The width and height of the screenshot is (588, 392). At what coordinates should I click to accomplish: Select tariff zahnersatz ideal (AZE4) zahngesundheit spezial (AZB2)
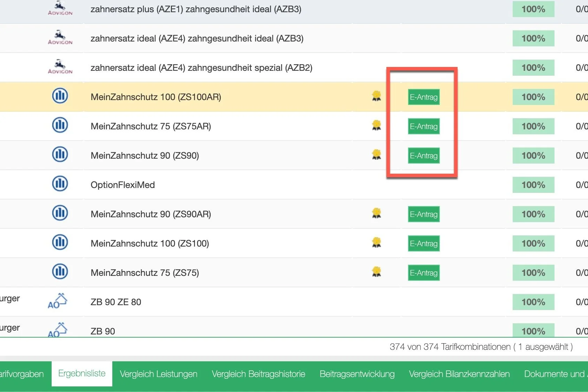point(202,68)
